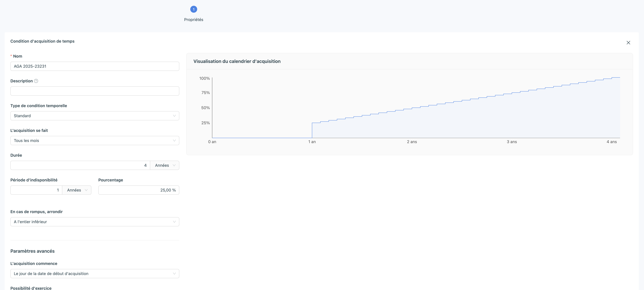
Task: Open the Période d'indisponibilité Années unit dropdown
Action: pos(77,190)
